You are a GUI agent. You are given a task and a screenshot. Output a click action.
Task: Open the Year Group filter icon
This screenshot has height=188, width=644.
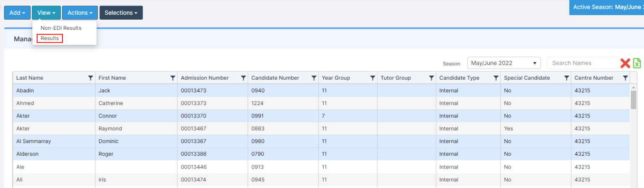click(372, 78)
